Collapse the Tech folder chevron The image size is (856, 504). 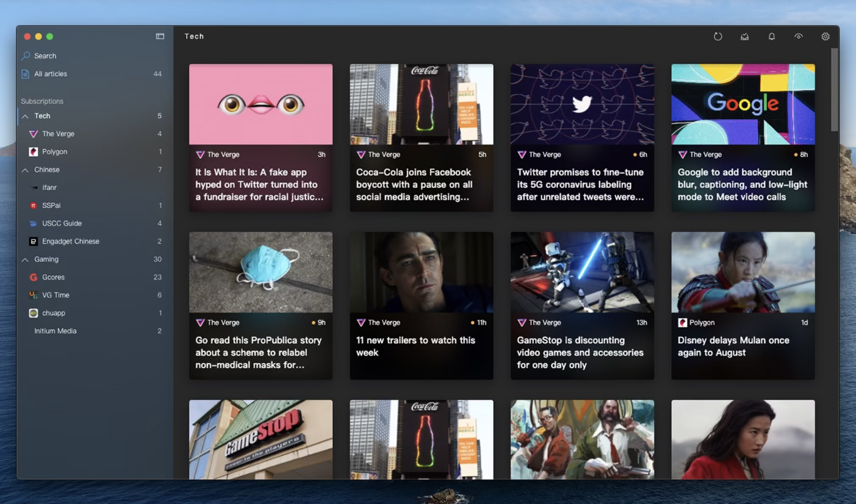pyautogui.click(x=25, y=116)
